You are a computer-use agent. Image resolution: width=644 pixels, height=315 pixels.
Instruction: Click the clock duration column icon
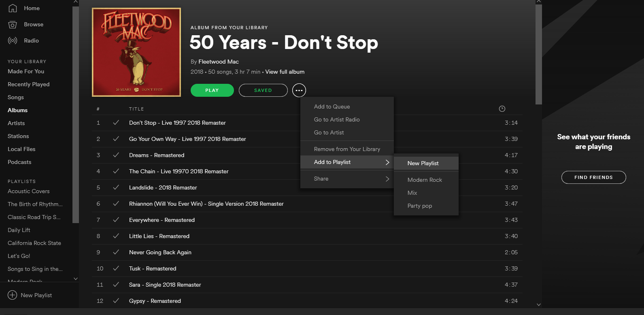point(502,109)
